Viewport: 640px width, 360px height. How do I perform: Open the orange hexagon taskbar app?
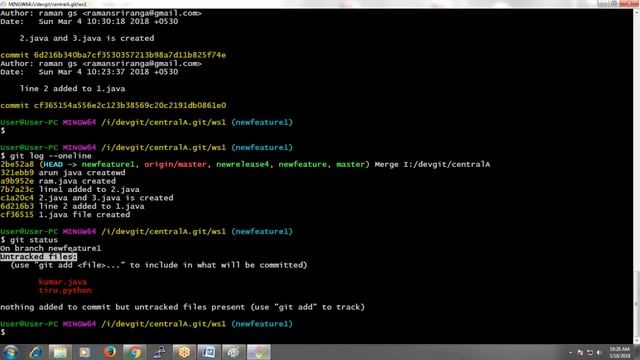pyautogui.click(x=184, y=352)
